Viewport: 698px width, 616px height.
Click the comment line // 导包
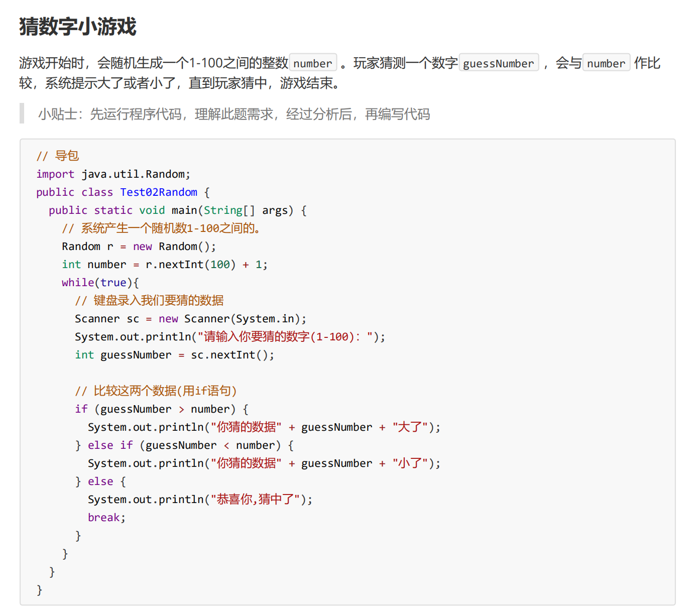point(58,156)
